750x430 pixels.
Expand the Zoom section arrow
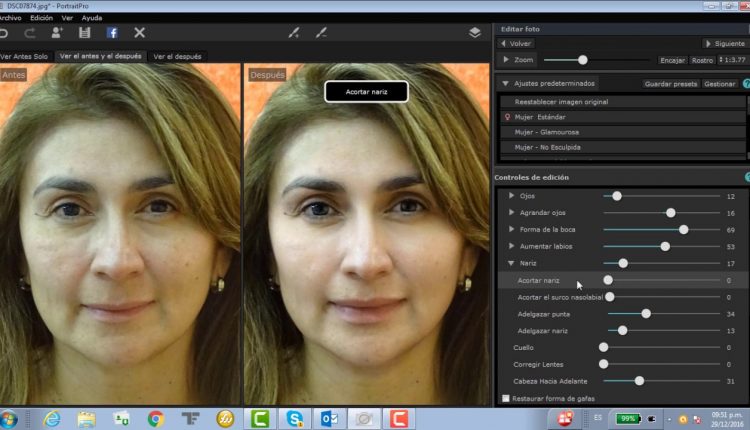click(506, 60)
